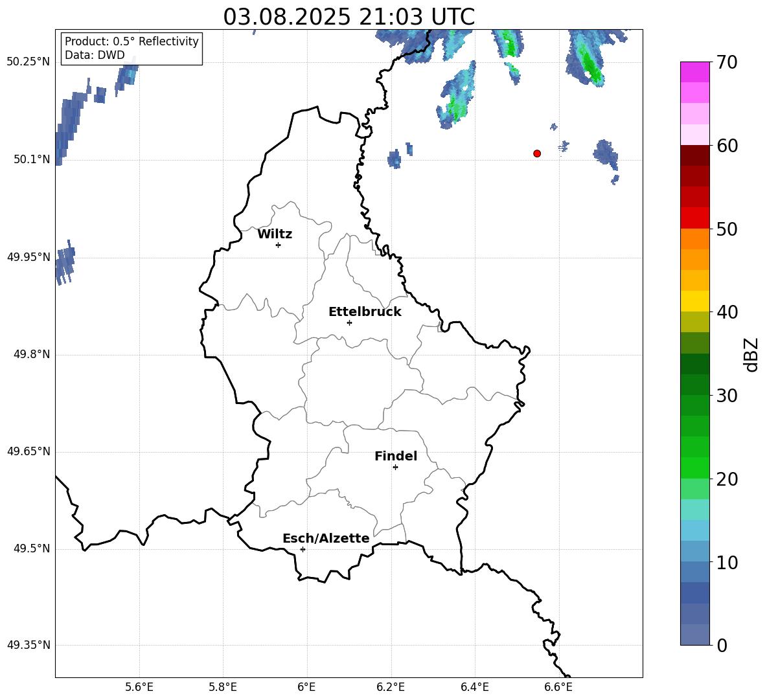Click the cross marker below Findel
Image resolution: width=767 pixels, height=700 pixels.
tap(395, 468)
